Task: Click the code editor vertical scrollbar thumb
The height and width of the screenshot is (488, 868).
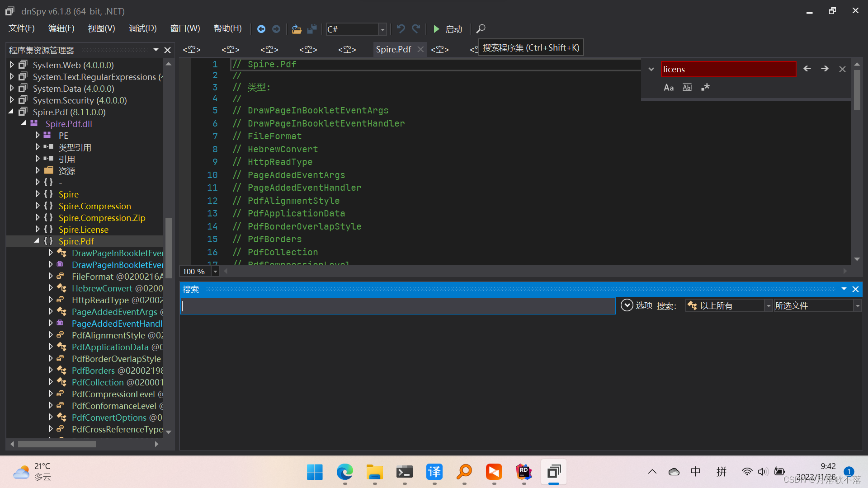Action: pos(857,90)
